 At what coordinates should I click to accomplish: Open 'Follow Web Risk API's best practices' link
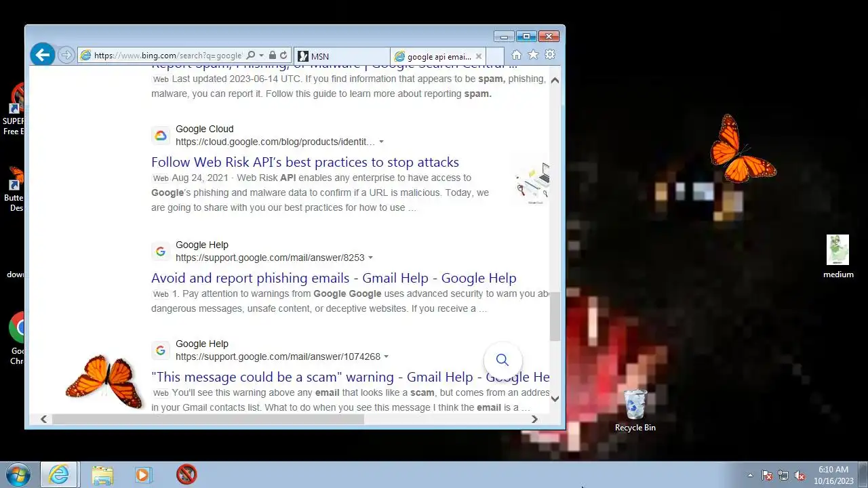coord(305,162)
